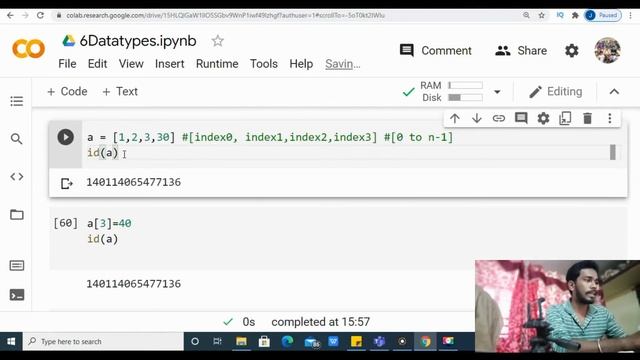Open Task View on taskbar
The width and height of the screenshot is (640, 360).
(x=218, y=341)
